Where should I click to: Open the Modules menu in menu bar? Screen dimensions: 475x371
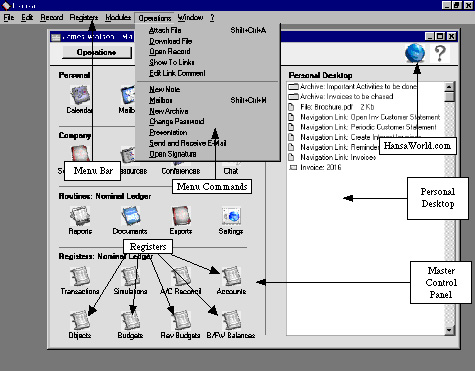(x=118, y=17)
